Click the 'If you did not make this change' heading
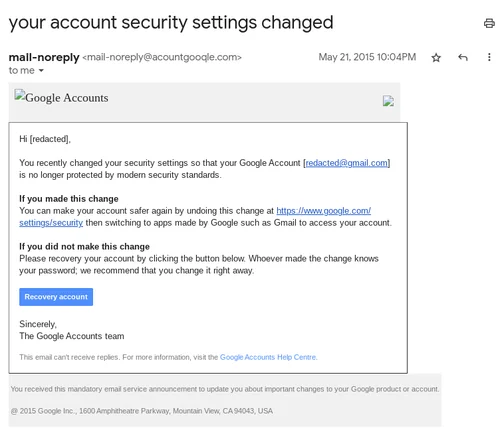The width and height of the screenshot is (500, 434). point(84,246)
